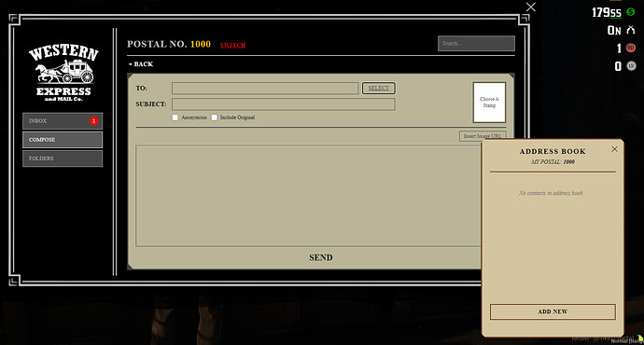Click the red unread badge on Inbox
This screenshot has height=345, width=644.
point(93,121)
